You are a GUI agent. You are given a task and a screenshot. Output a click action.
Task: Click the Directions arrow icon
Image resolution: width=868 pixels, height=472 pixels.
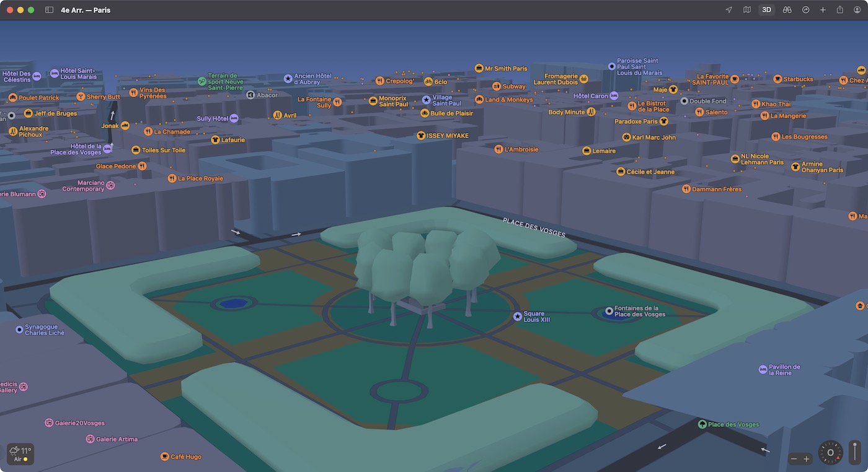805,10
